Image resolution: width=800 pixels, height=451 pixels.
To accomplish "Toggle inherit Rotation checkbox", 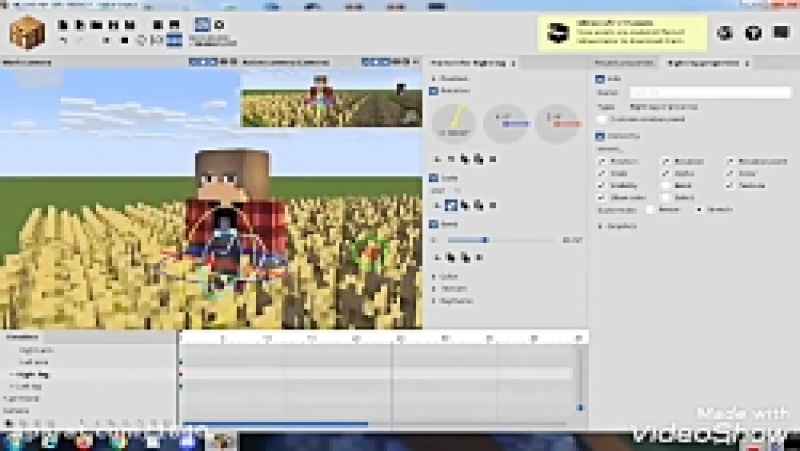I will click(x=666, y=161).
